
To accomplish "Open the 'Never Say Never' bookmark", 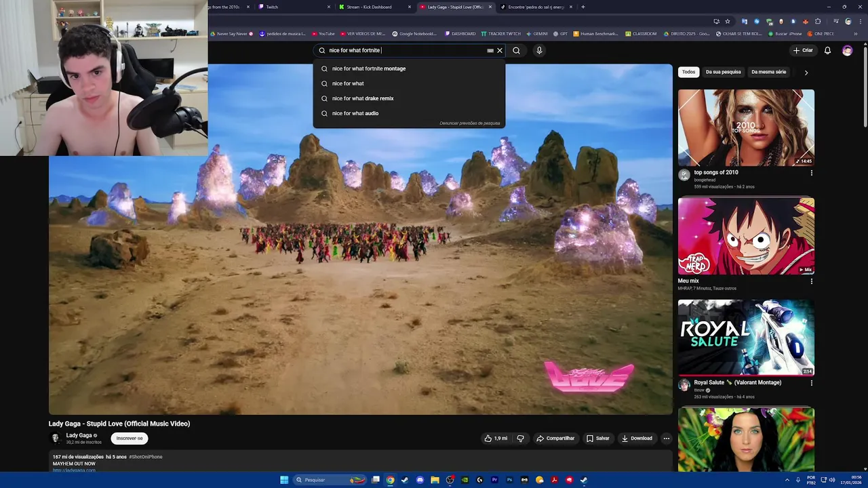I will (x=231, y=33).
